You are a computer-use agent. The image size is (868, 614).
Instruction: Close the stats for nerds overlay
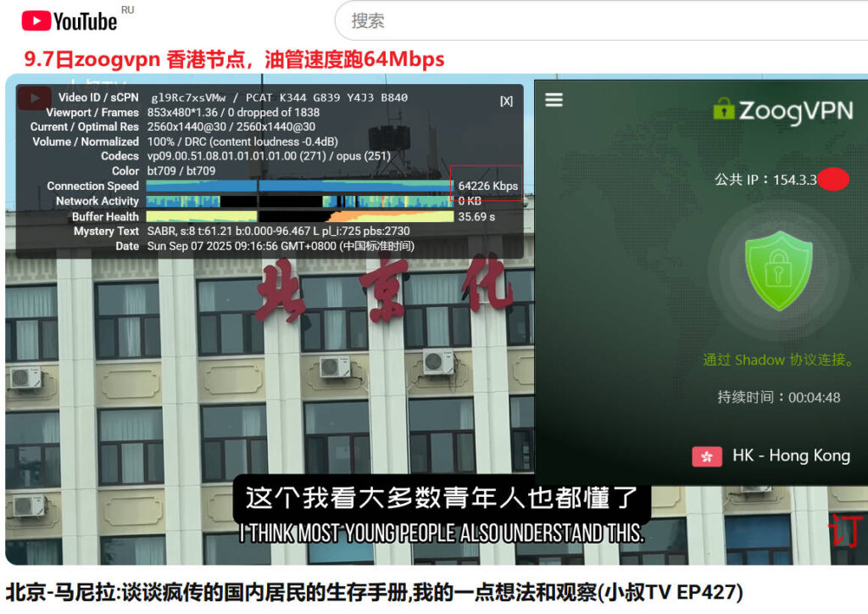click(x=506, y=101)
